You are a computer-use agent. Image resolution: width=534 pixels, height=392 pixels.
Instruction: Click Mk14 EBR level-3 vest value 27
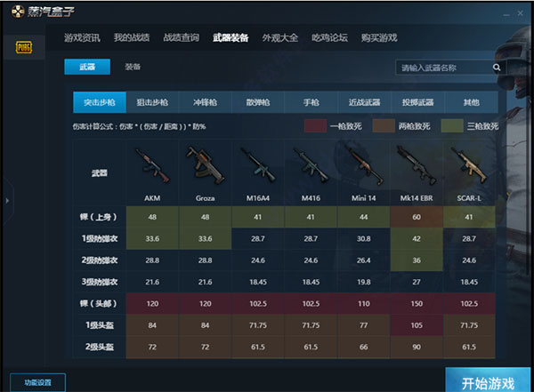(x=417, y=282)
